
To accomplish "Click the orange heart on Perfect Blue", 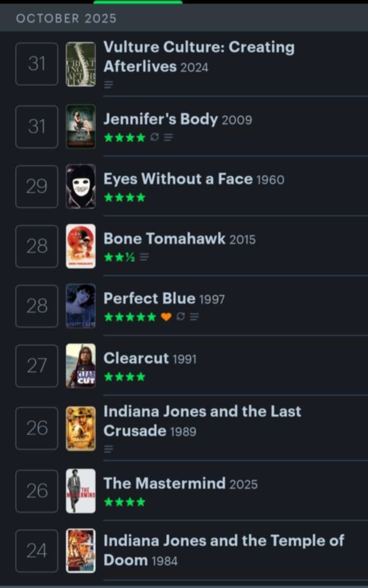I will [x=166, y=317].
